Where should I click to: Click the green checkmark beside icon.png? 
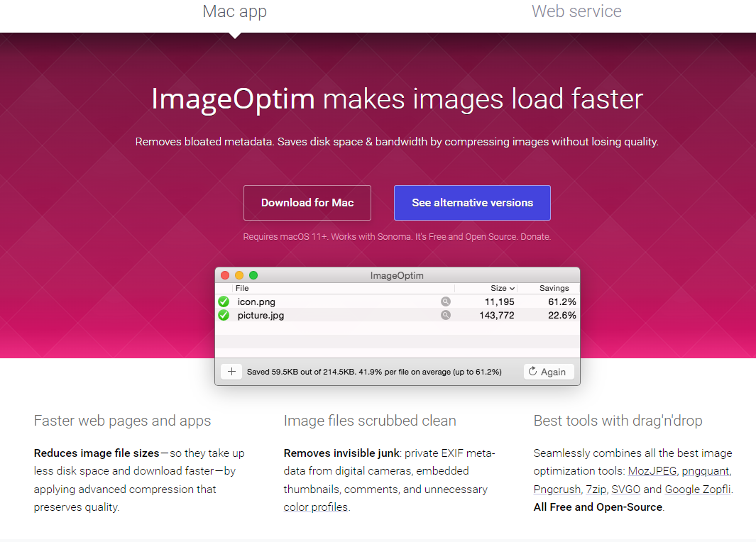(x=224, y=302)
